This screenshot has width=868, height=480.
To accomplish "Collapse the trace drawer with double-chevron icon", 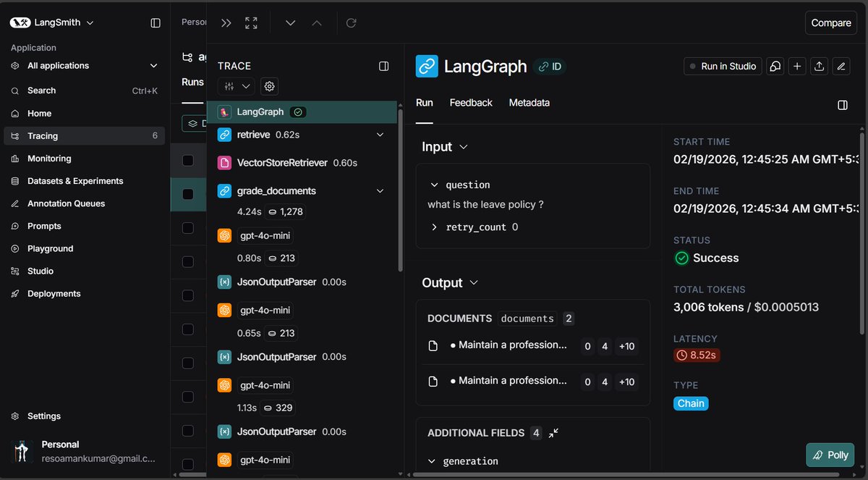I will pos(226,23).
